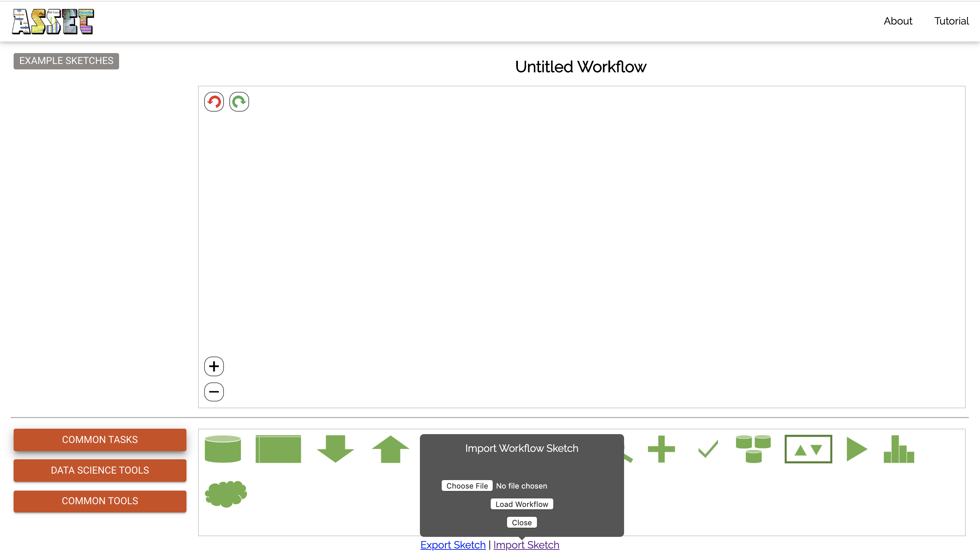Zoom out with the minus button
Viewport: 980px width, 560px height.
214,392
